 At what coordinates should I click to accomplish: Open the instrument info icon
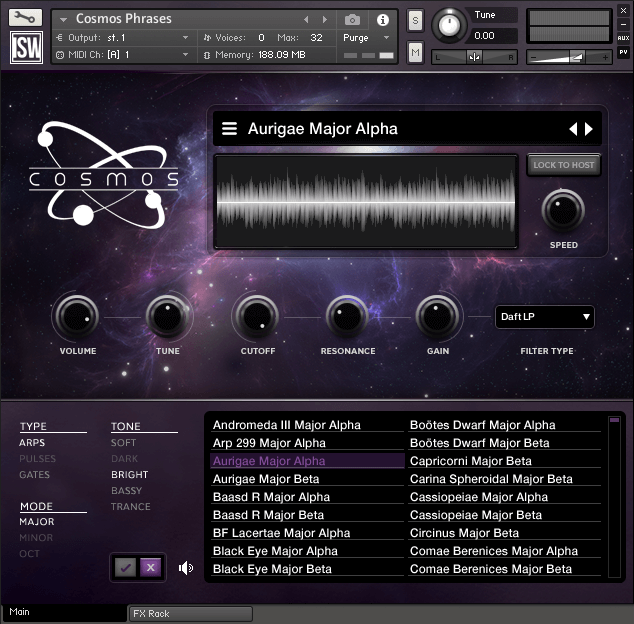pos(383,19)
